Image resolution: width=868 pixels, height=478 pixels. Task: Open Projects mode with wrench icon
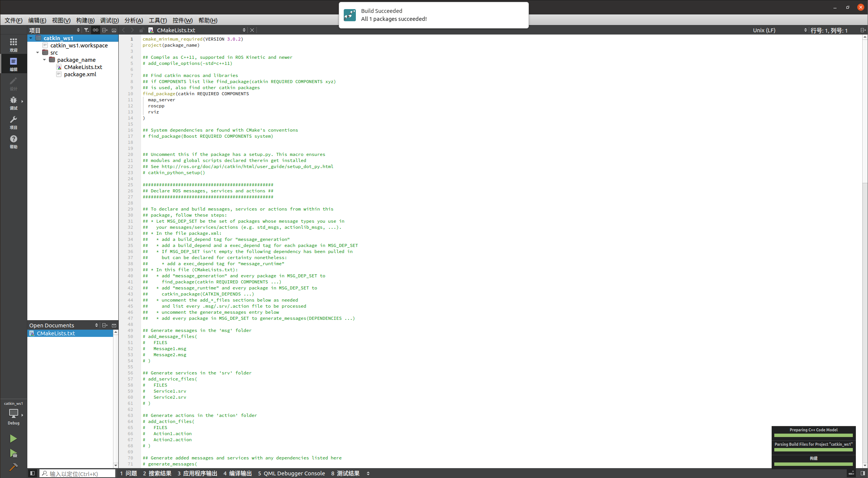[x=13, y=122]
